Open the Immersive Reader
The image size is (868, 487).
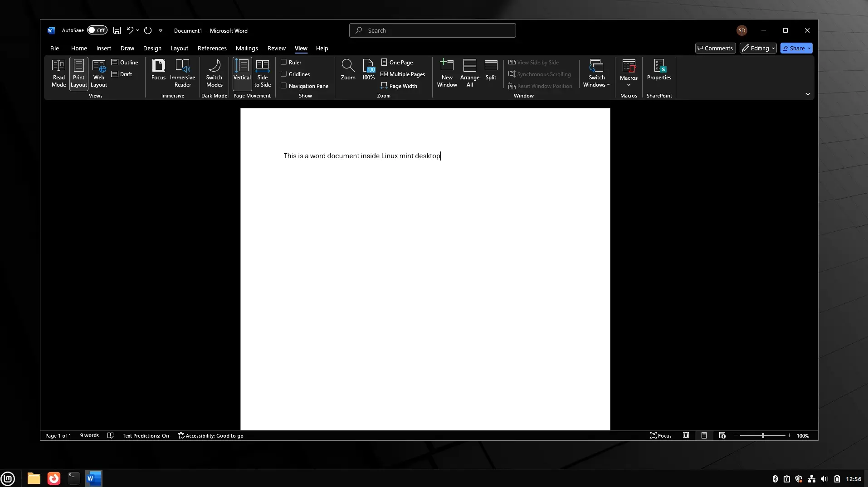[182, 73]
